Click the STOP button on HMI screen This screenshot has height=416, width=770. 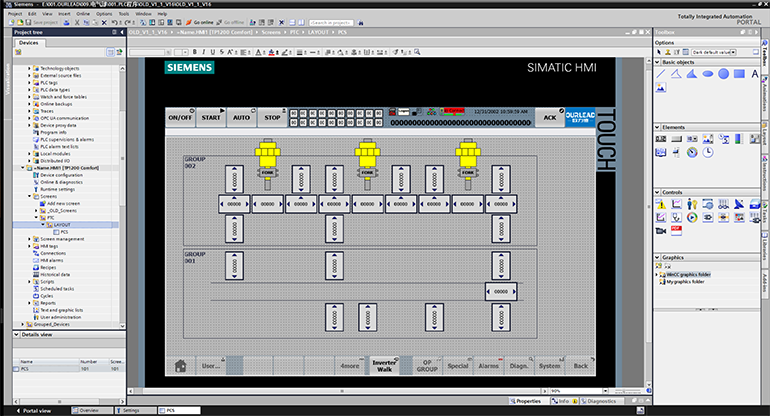pyautogui.click(x=272, y=118)
